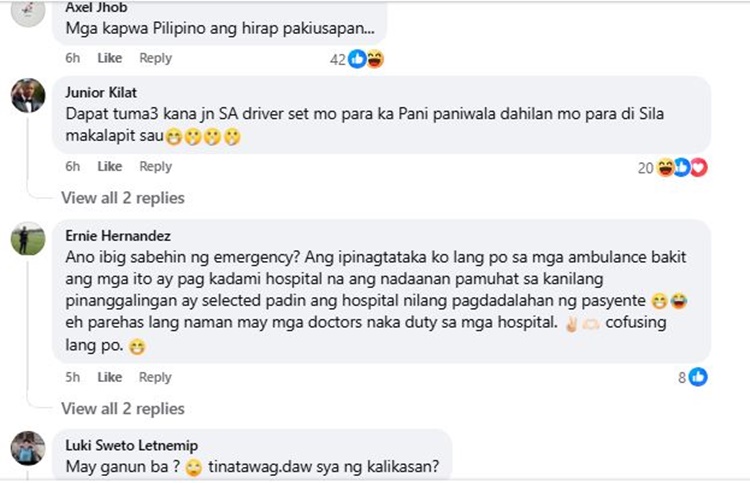
Task: Open Junior Kilat's profile picture
Action: tap(27, 95)
